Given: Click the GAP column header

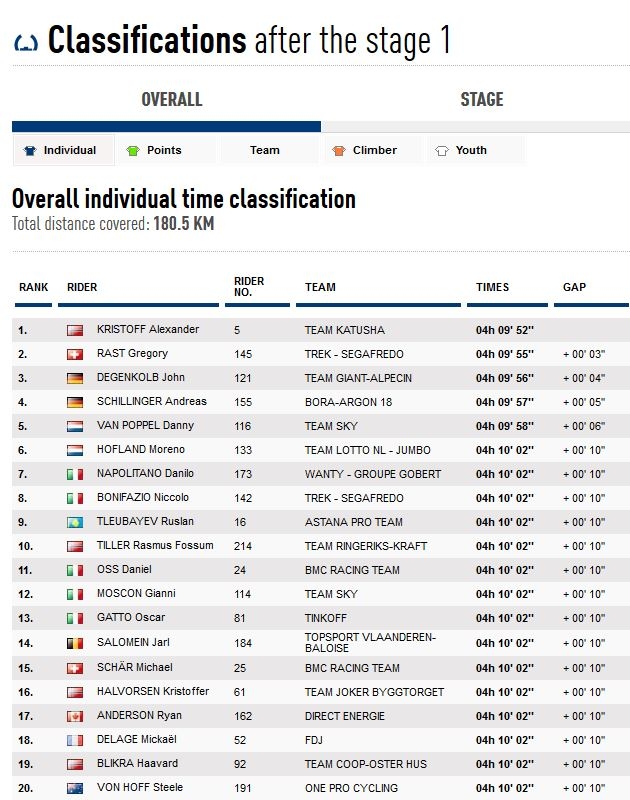Looking at the screenshot, I should pyautogui.click(x=574, y=288).
